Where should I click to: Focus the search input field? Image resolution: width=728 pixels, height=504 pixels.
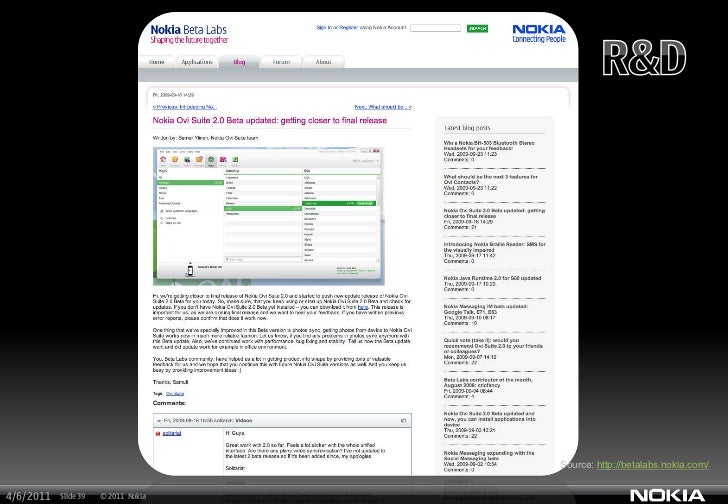436,28
